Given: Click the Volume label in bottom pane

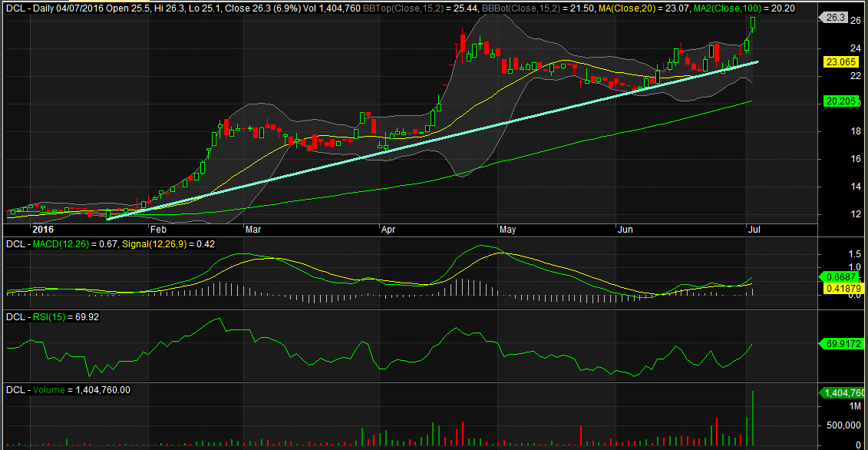Looking at the screenshot, I should [49, 389].
